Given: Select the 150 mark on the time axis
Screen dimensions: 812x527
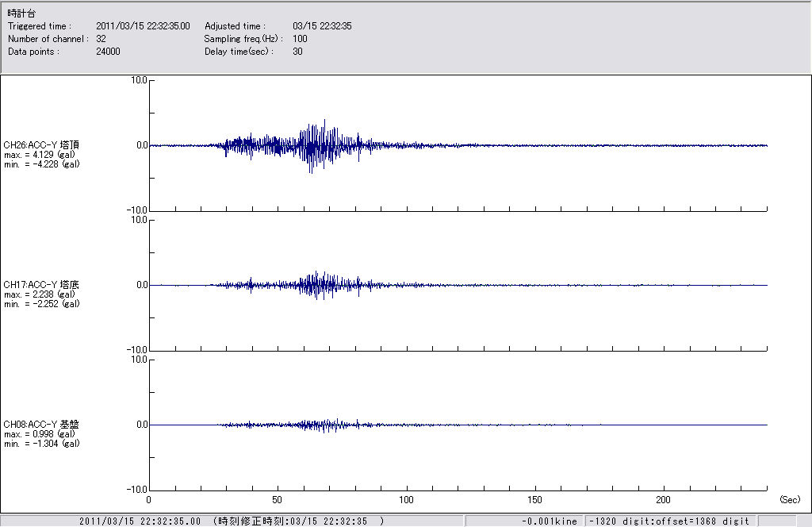Looking at the screenshot, I should (x=536, y=500).
